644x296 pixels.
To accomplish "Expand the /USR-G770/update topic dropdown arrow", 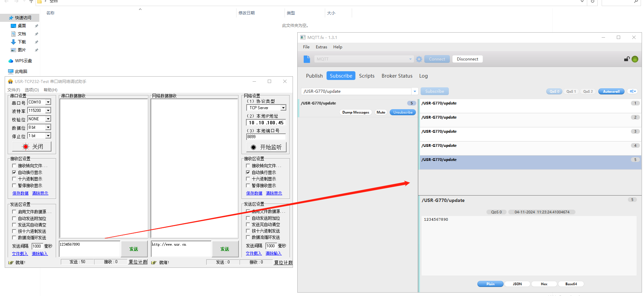I will point(415,91).
